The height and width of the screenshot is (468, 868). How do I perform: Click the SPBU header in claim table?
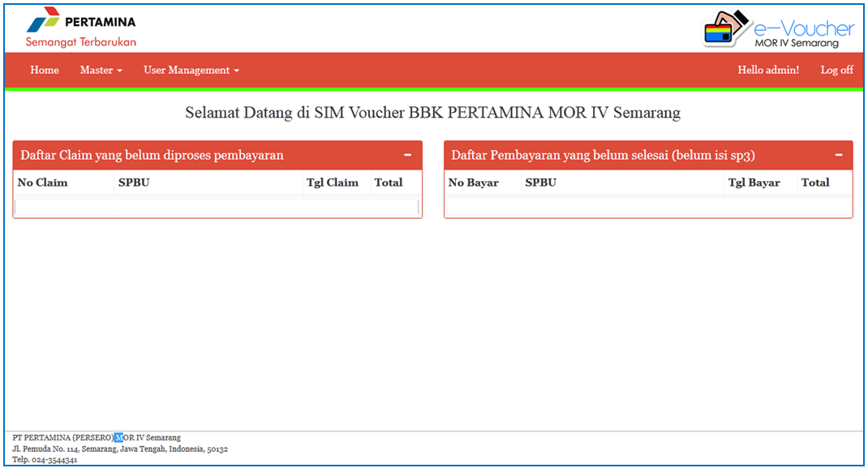tap(134, 182)
